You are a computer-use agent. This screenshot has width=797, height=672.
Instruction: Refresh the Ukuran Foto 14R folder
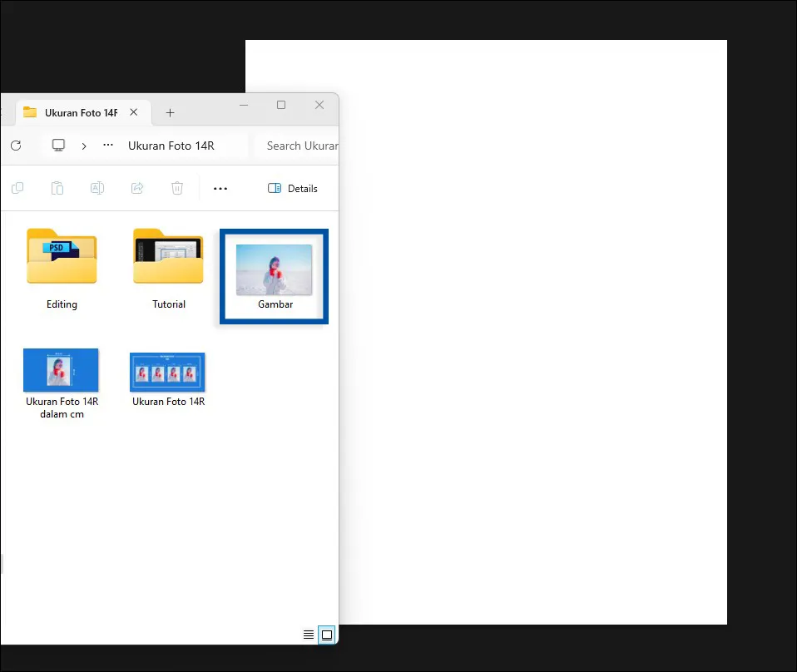[x=16, y=146]
